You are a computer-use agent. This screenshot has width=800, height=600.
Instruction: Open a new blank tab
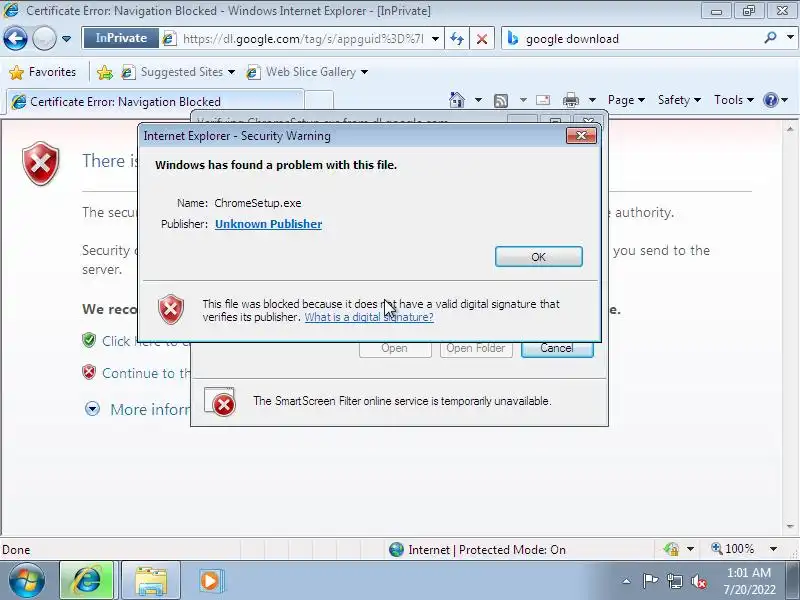point(319,101)
